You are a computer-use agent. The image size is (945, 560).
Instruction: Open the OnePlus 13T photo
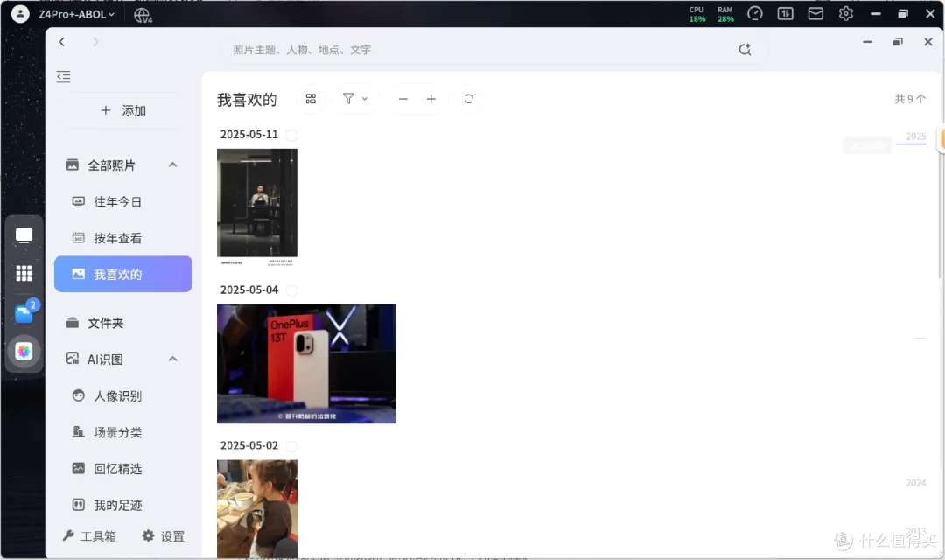pyautogui.click(x=307, y=363)
